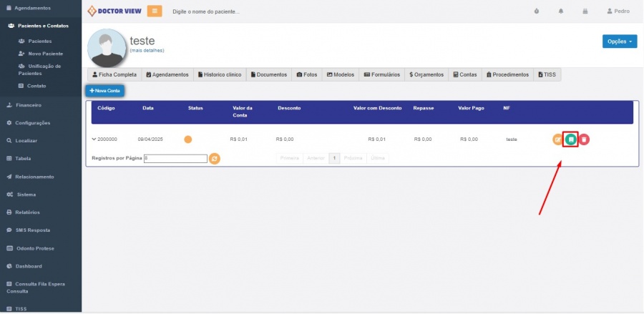
Task: Click the Doctor View logo
Action: pyautogui.click(x=113, y=11)
